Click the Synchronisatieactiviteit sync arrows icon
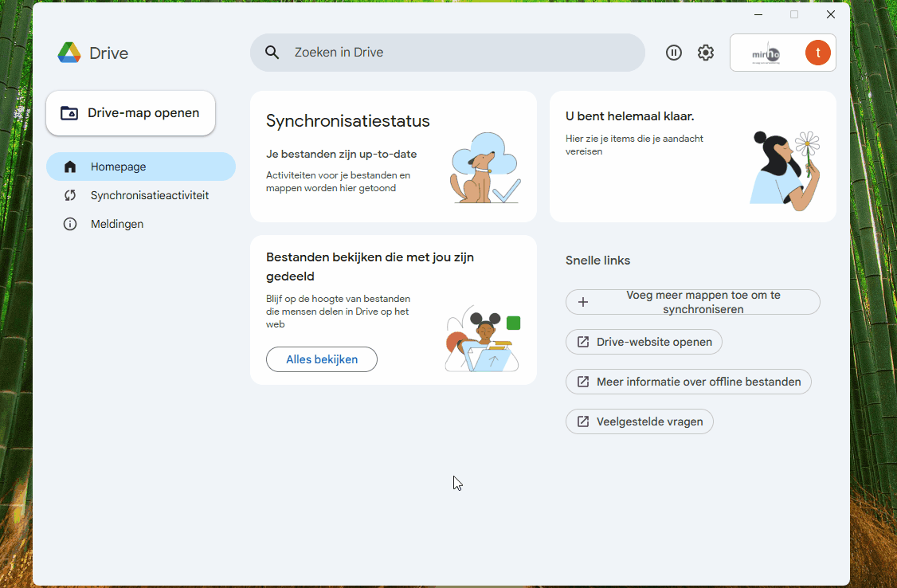 (70, 195)
